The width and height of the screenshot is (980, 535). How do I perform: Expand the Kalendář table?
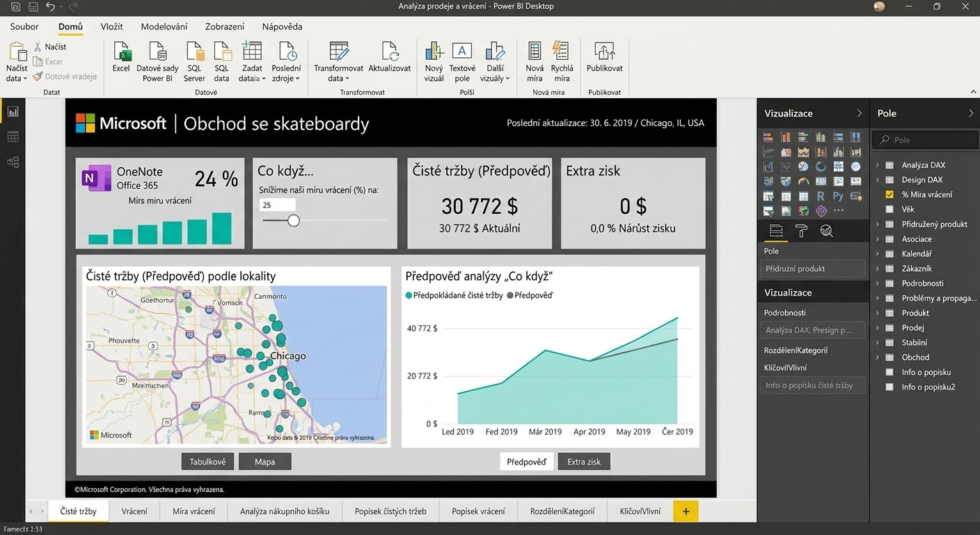pos(878,254)
